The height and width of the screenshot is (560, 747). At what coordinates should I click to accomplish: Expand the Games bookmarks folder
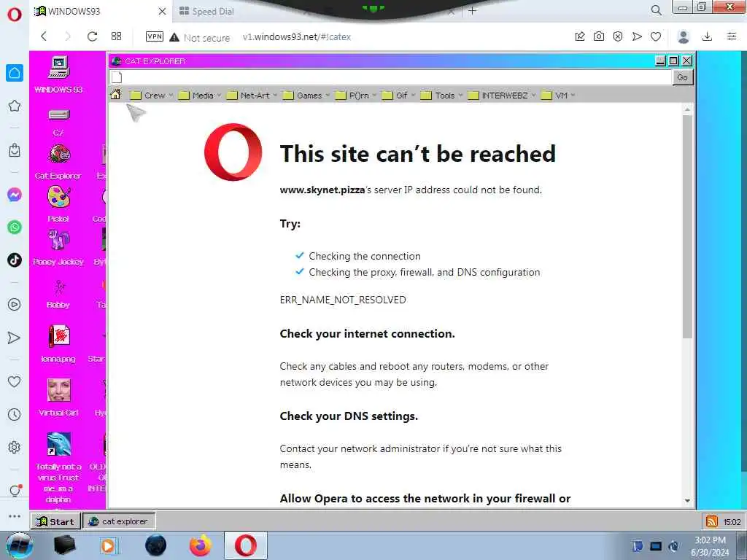tap(306, 96)
